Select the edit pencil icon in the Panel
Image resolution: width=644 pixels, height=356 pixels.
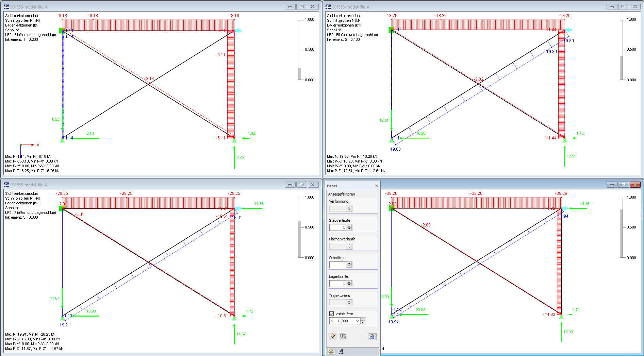[x=333, y=336]
